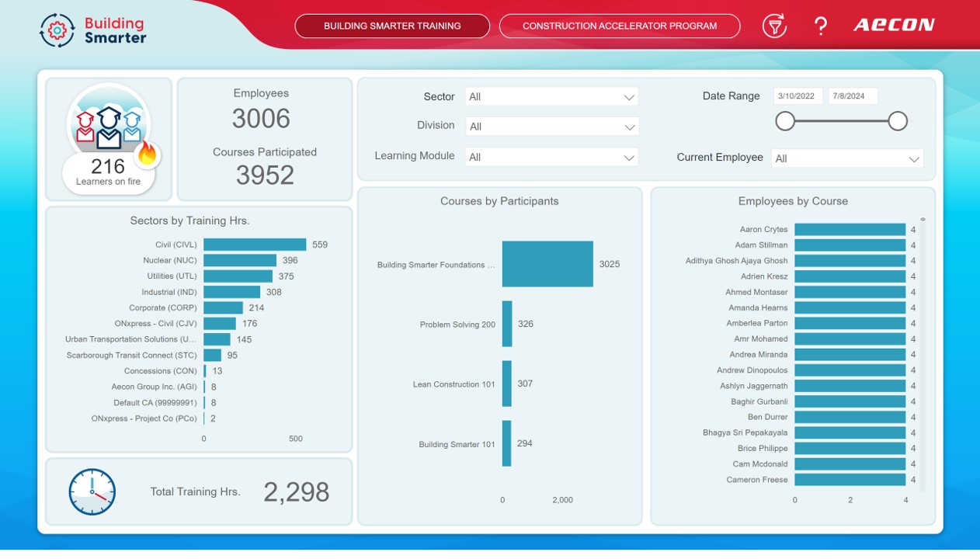This screenshot has width=980, height=559.
Task: Click the Date Range label
Action: coord(732,96)
